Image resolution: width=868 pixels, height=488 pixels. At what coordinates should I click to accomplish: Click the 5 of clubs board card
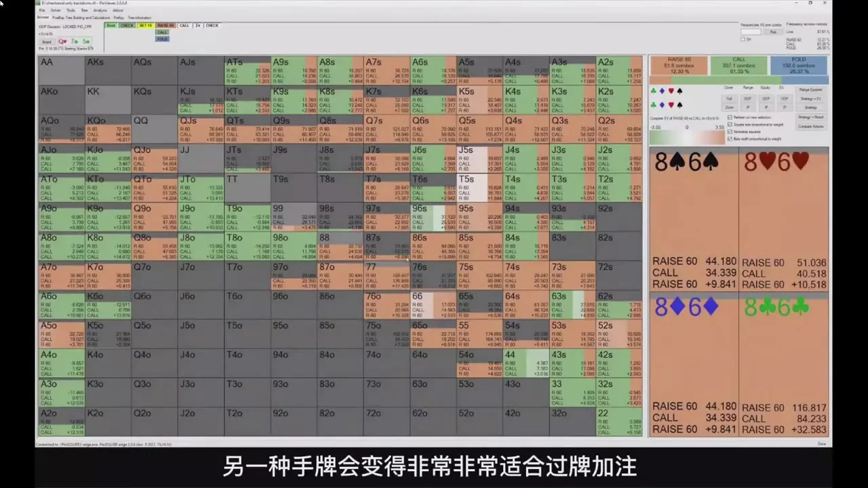point(85,41)
